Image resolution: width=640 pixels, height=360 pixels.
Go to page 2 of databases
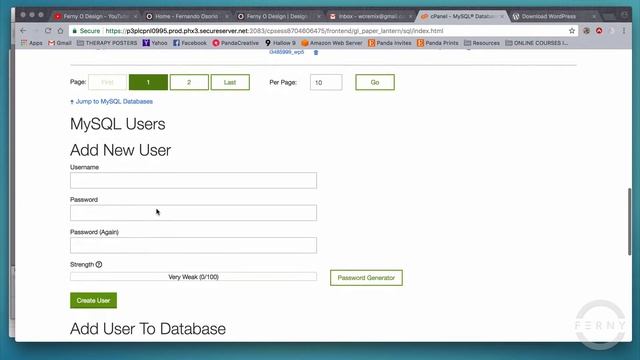[189, 82]
